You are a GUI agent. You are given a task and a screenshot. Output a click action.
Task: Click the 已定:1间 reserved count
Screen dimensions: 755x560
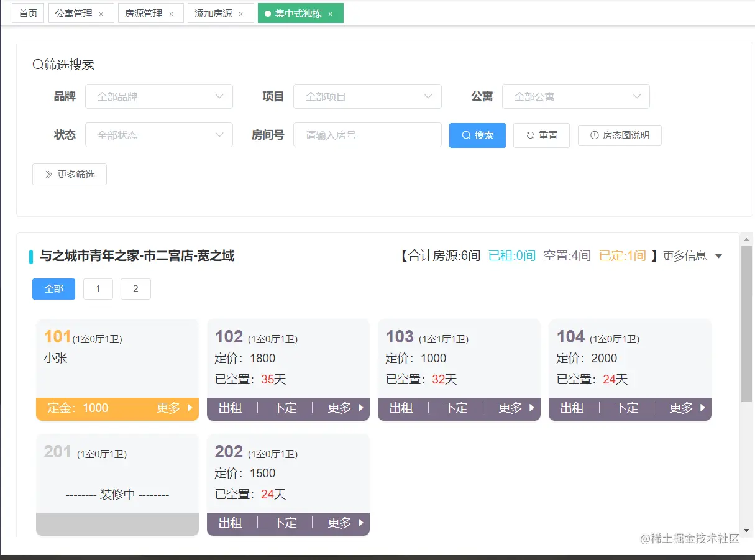pos(623,255)
